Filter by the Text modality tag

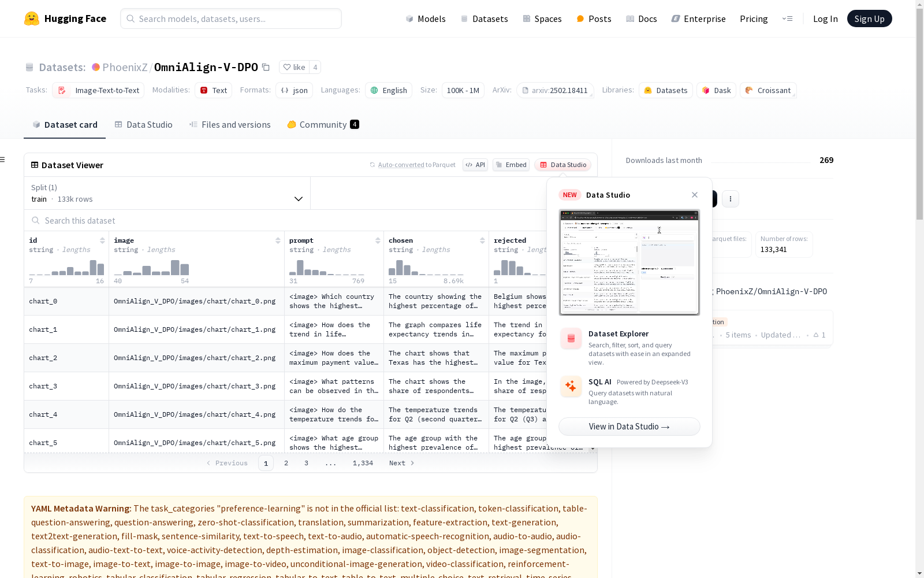213,90
